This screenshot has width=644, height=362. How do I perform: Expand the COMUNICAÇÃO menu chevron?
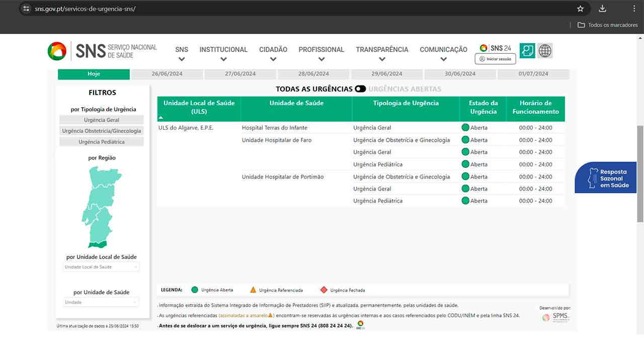pyautogui.click(x=443, y=59)
